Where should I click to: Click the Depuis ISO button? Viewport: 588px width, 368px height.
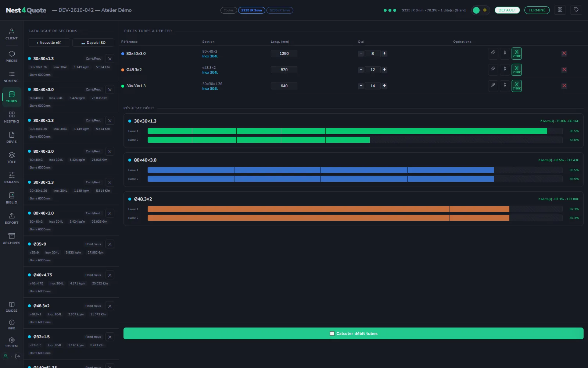tap(93, 43)
